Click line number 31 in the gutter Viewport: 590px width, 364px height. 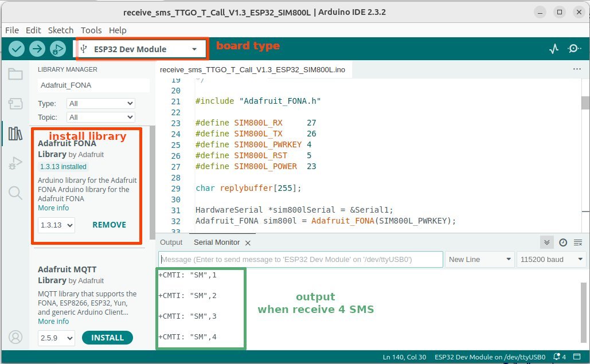point(175,210)
